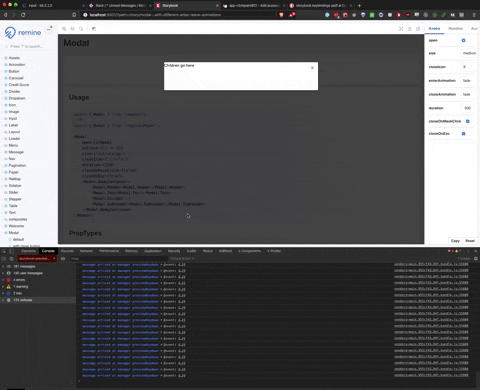Expand the Pagination component in sidebar
Viewport: 480px width, 390px height.
tap(17, 166)
